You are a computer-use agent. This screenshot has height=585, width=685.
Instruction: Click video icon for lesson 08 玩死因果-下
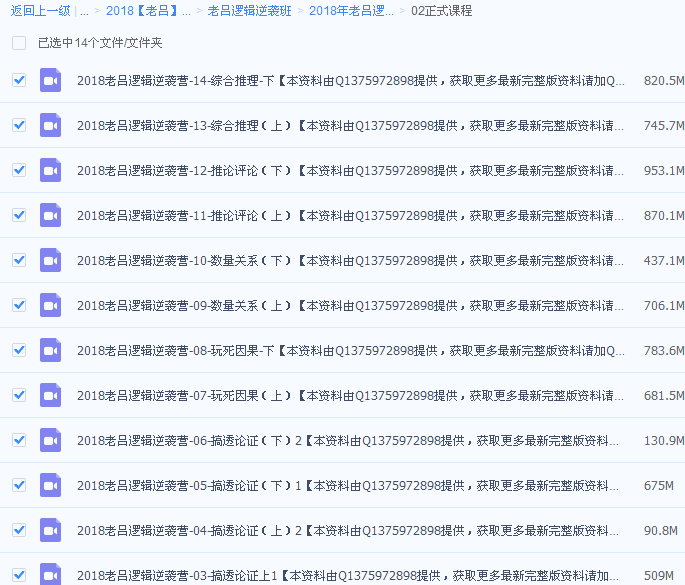pyautogui.click(x=50, y=350)
